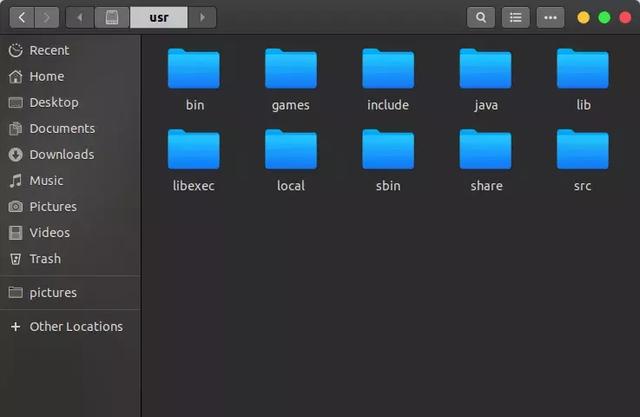Image resolution: width=640 pixels, height=417 pixels.
Task: Select the Music sidebar entry
Action: (x=46, y=180)
